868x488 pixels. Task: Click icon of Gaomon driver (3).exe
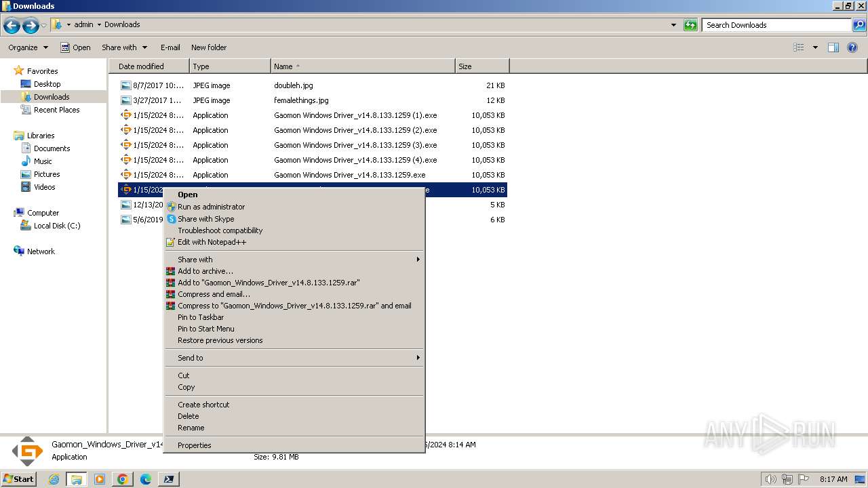tap(125, 145)
